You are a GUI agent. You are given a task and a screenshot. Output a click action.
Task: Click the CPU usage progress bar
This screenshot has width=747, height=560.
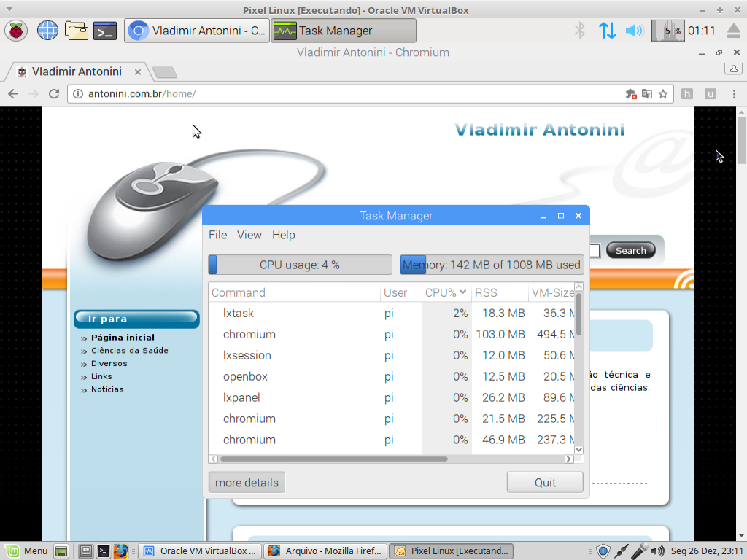coord(300,265)
